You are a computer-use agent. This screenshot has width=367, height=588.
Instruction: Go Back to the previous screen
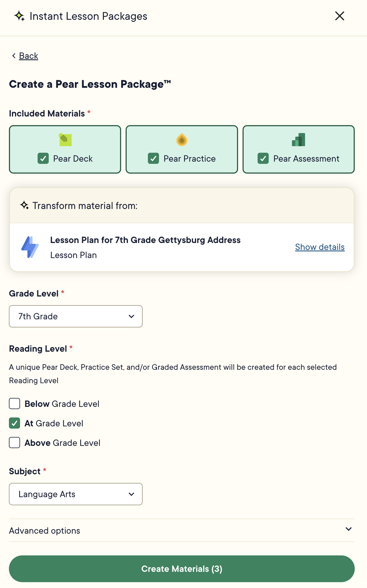tap(28, 56)
